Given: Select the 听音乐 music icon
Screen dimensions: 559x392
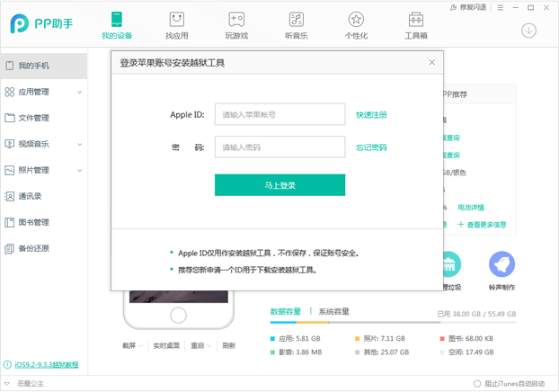Looking at the screenshot, I should pyautogui.click(x=297, y=19).
